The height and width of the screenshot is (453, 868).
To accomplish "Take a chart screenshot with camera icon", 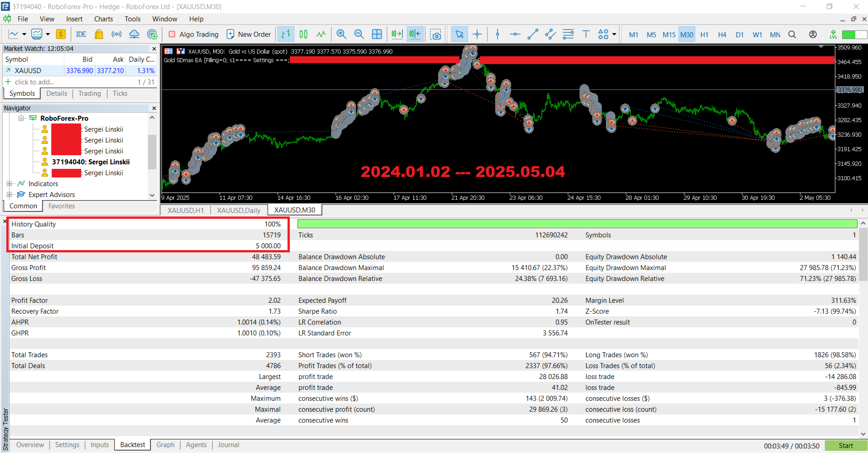I will (435, 34).
